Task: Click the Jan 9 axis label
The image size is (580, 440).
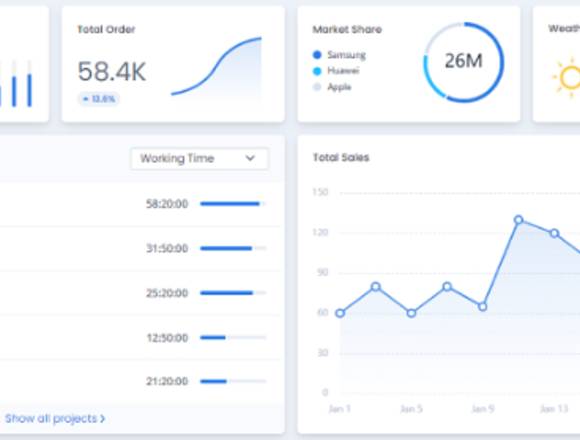Action: 483,409
